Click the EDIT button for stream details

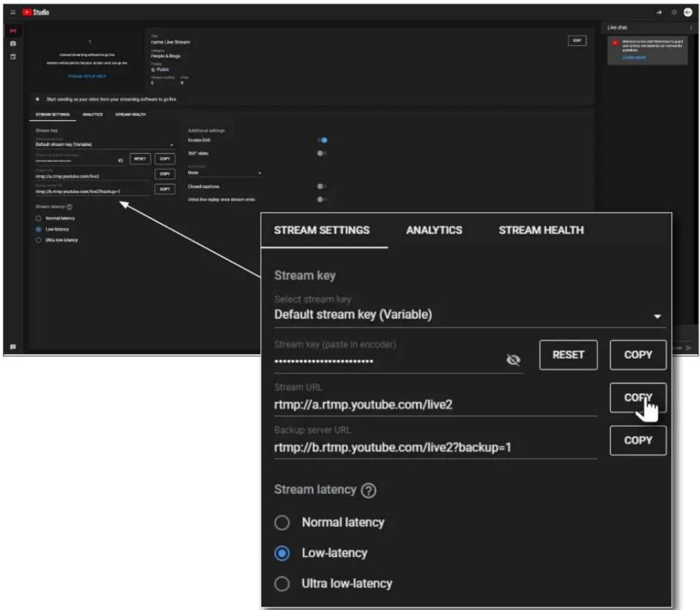coord(577,40)
